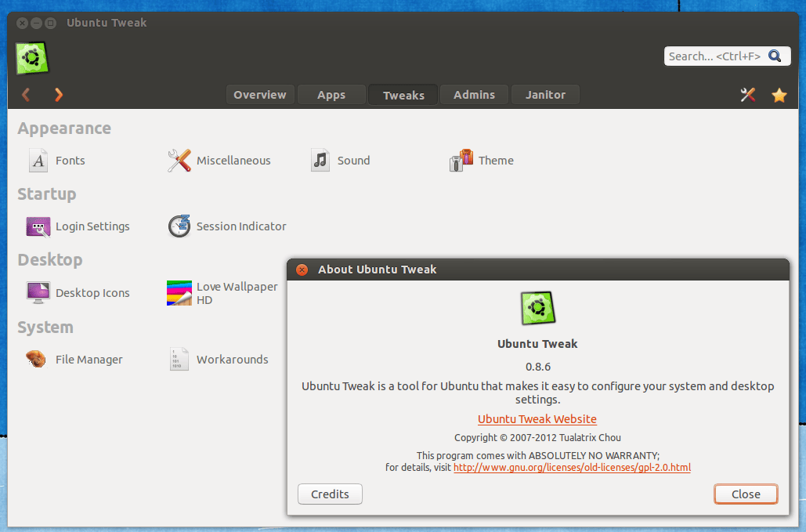
Task: Click the wrench preferences icon
Action: pos(747,94)
